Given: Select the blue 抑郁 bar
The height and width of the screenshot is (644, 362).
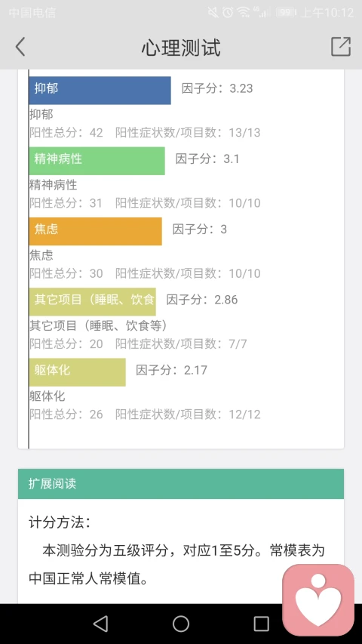Looking at the screenshot, I should (x=100, y=91).
